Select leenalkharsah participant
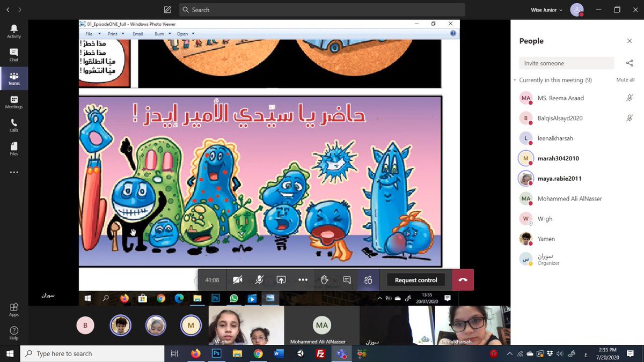 coord(577,138)
